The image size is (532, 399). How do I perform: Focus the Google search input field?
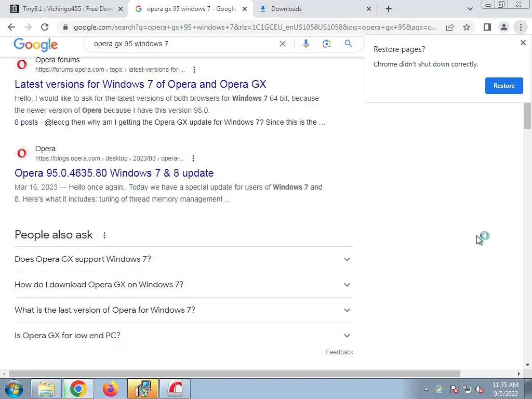(x=183, y=44)
